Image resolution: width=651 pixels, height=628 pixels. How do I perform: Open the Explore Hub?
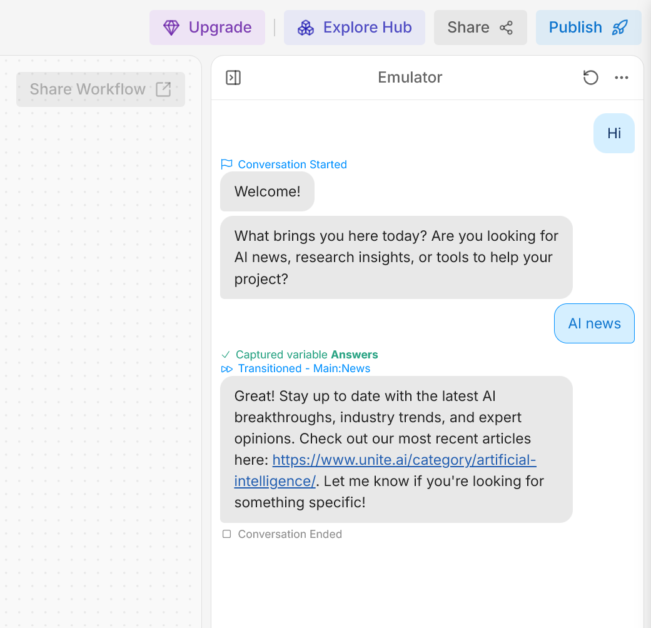354,27
